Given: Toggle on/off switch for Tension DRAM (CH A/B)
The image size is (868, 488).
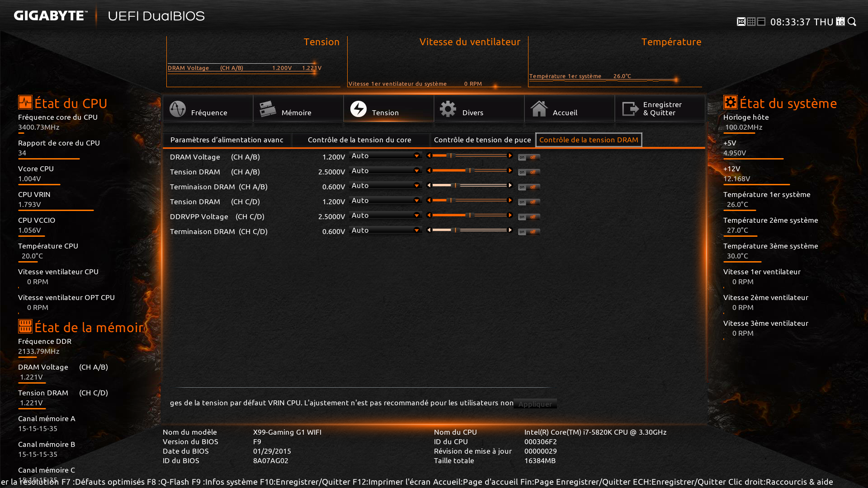Looking at the screenshot, I should [x=529, y=172].
